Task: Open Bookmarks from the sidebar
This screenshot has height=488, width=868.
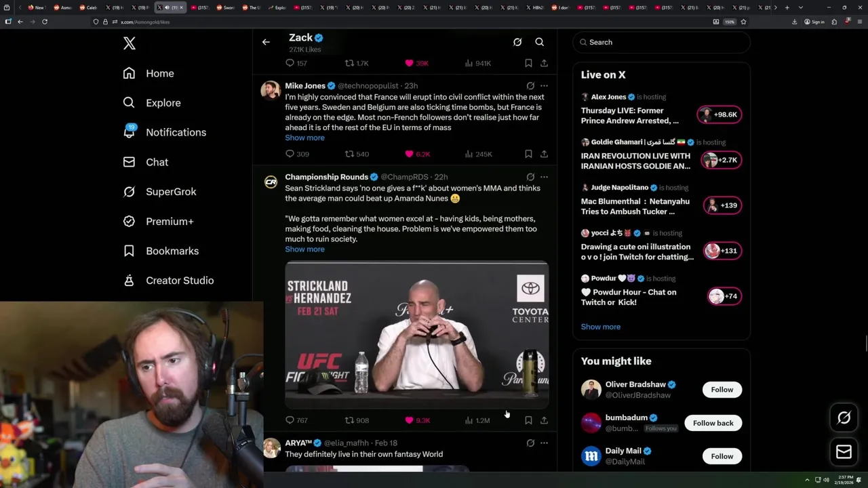Action: 161,251
